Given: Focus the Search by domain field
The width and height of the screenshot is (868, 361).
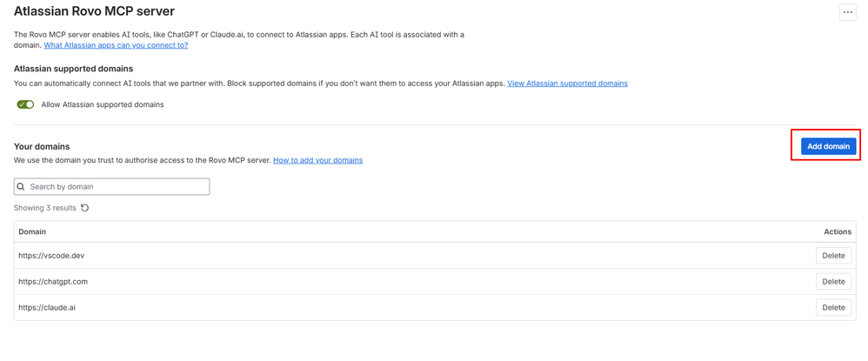Looking at the screenshot, I should (112, 187).
